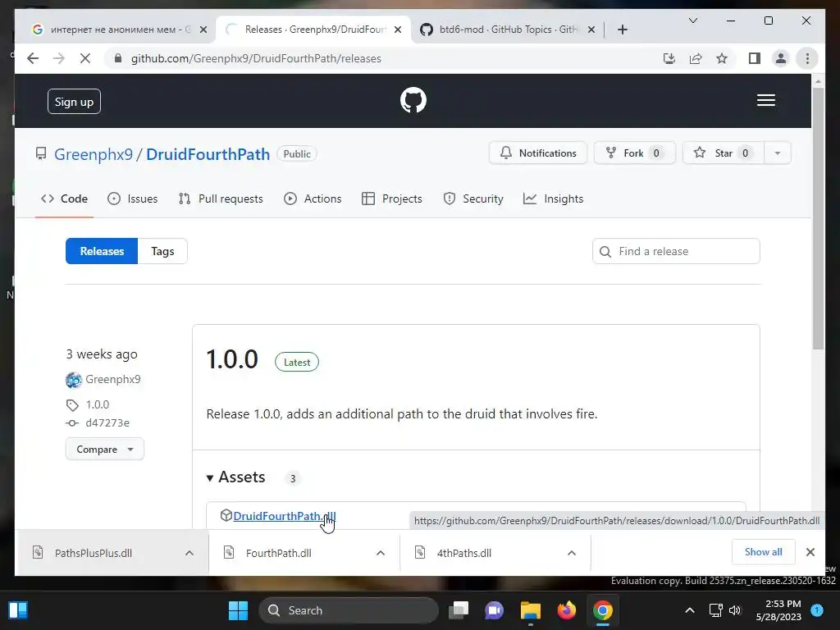
Task: Open a new browser tab
Action: pos(622,30)
